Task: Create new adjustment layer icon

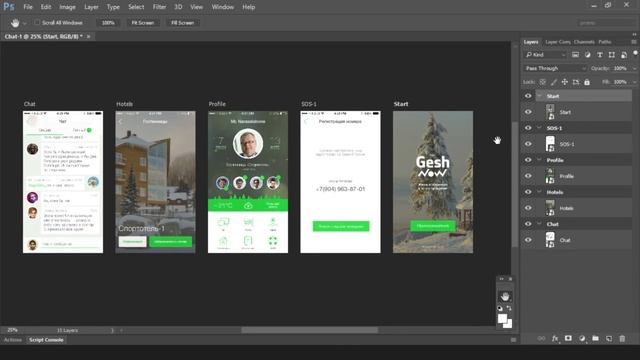Action: (x=582, y=338)
